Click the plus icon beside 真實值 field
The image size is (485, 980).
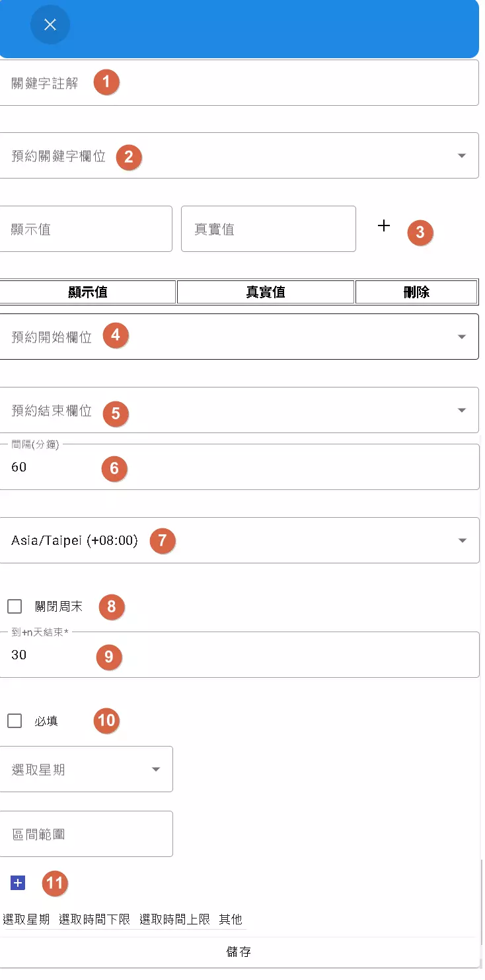(x=383, y=226)
